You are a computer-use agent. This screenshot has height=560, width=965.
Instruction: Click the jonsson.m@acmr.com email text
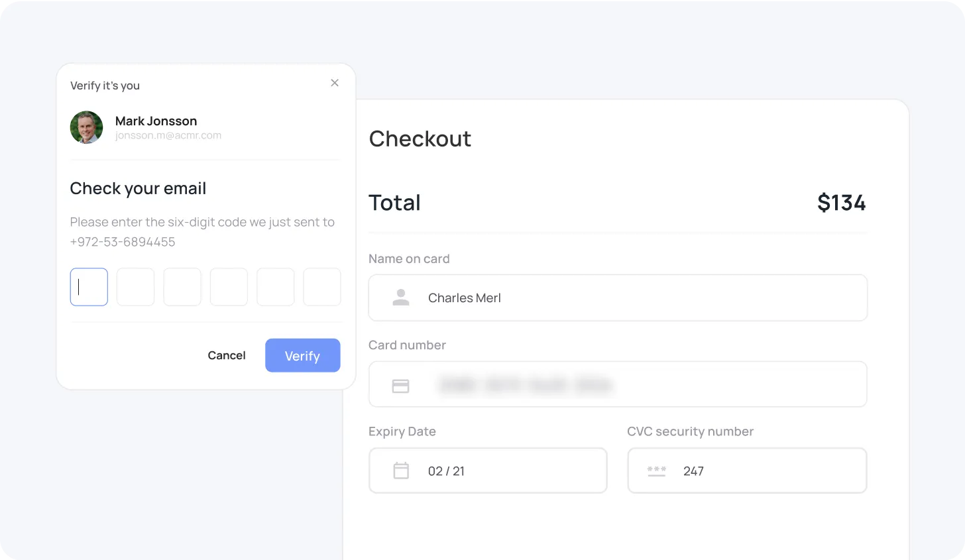click(x=168, y=135)
